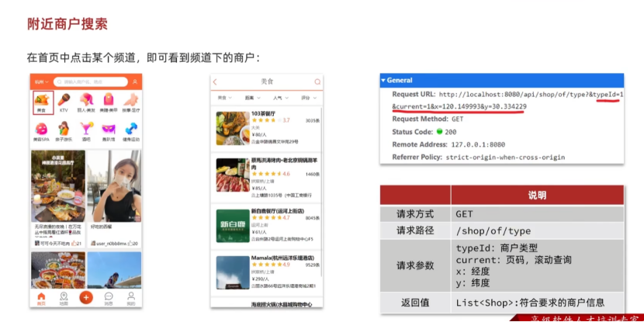The image size is (644, 322).
Task: Open the 健身运动 dumbbell fitness icon
Action: tap(131, 129)
